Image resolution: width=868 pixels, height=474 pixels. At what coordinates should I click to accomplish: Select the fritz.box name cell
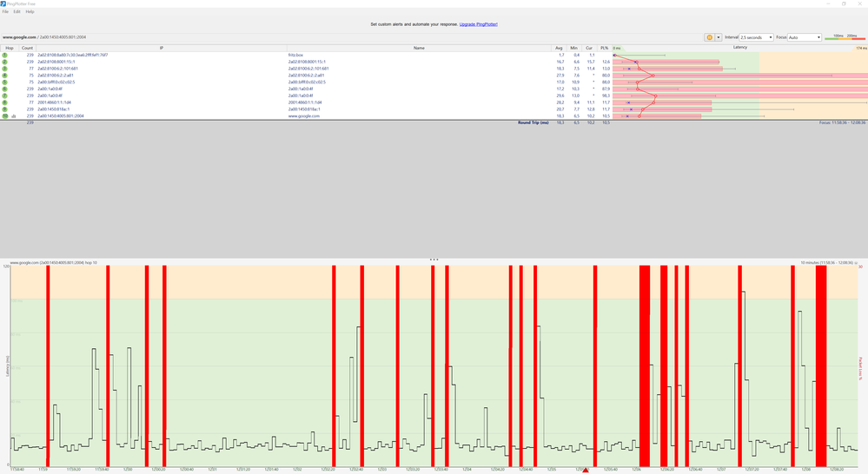pos(295,56)
